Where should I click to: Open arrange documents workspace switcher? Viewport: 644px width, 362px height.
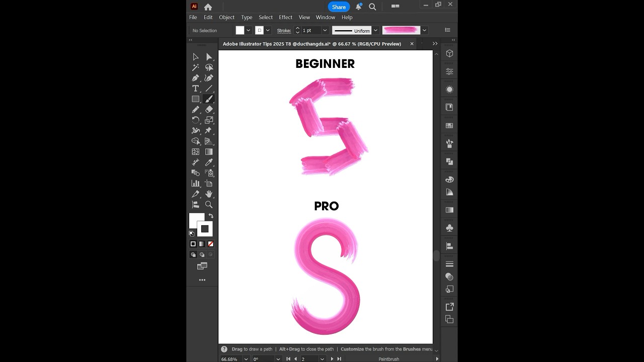point(395,6)
